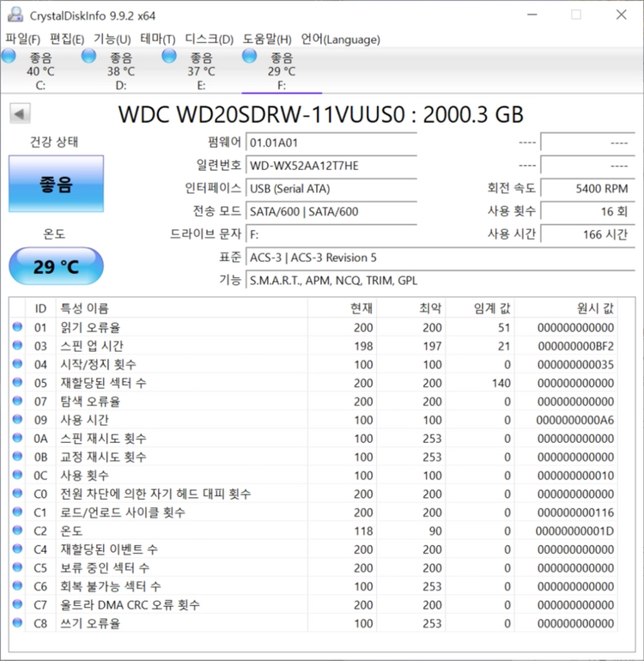Screen dimensions: 644x661
Task: Click the 드라이브 문자 field showing F:
Action: 331,234
